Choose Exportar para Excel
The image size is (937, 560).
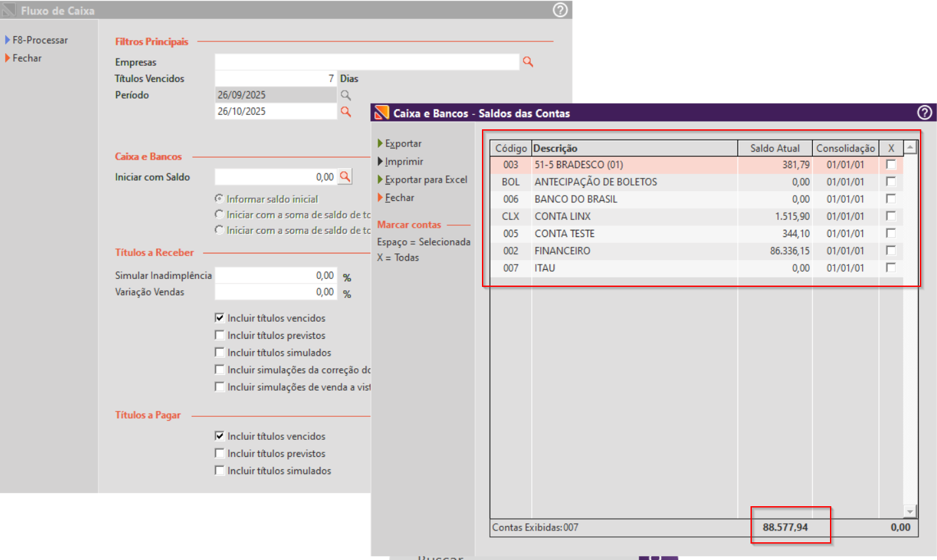coord(426,179)
